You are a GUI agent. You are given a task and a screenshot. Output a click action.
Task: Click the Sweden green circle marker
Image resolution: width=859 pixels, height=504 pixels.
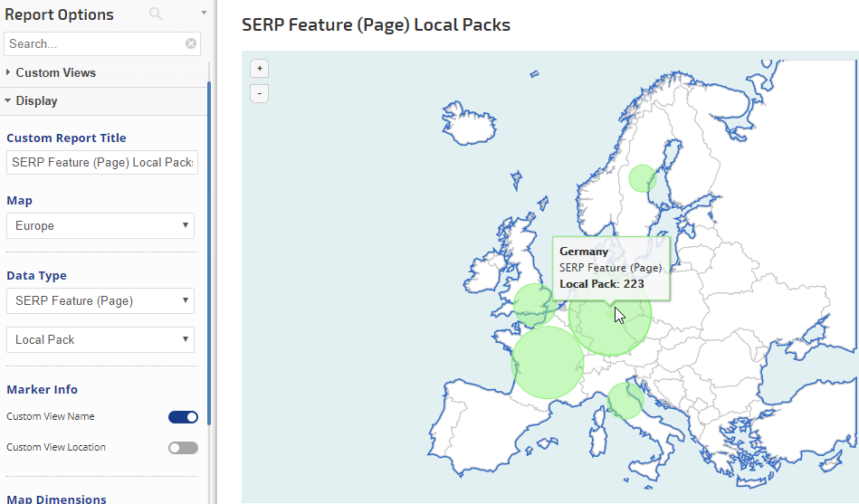point(642,178)
